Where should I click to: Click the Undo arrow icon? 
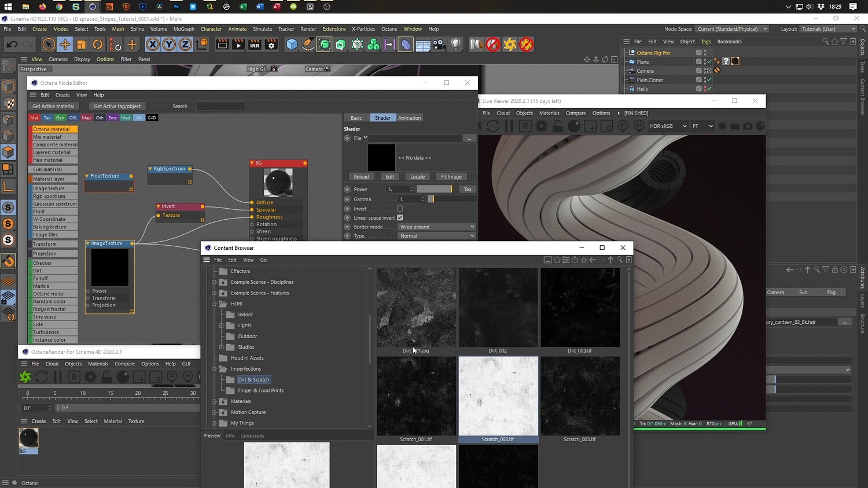[12, 45]
